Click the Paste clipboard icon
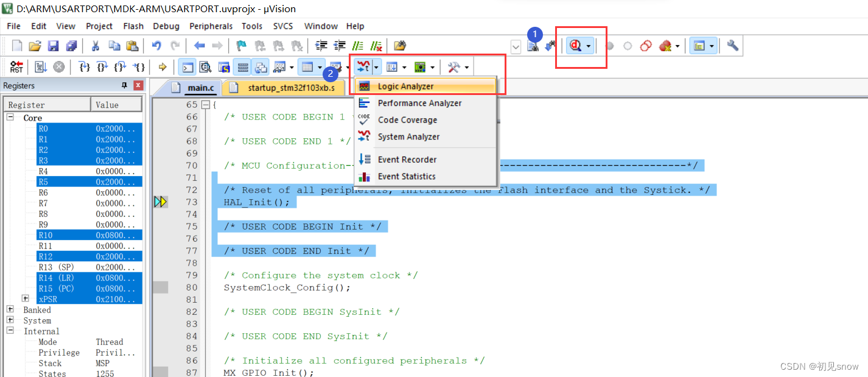This screenshot has height=377, width=868. tap(132, 46)
